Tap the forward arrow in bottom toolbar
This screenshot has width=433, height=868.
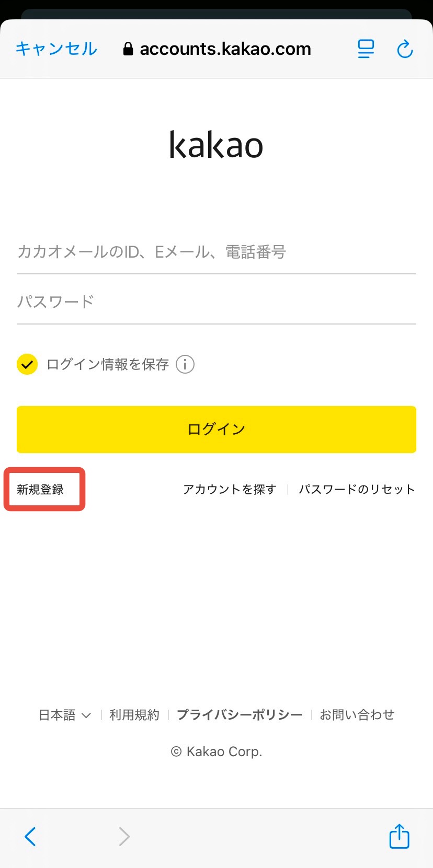[124, 836]
